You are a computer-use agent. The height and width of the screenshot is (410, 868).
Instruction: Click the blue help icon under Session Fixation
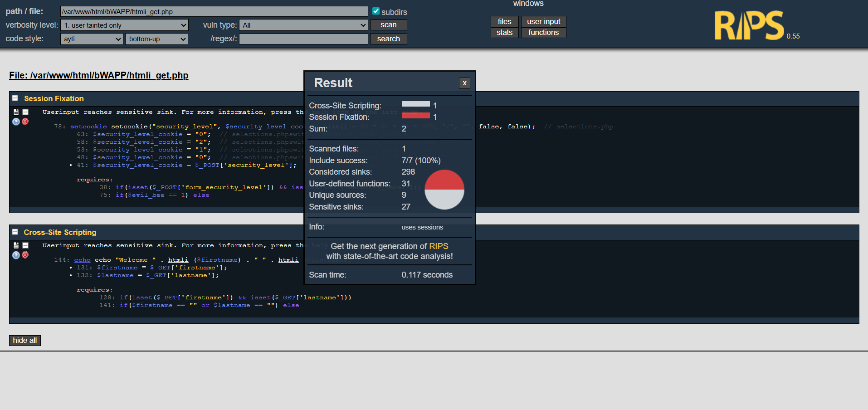click(x=16, y=122)
